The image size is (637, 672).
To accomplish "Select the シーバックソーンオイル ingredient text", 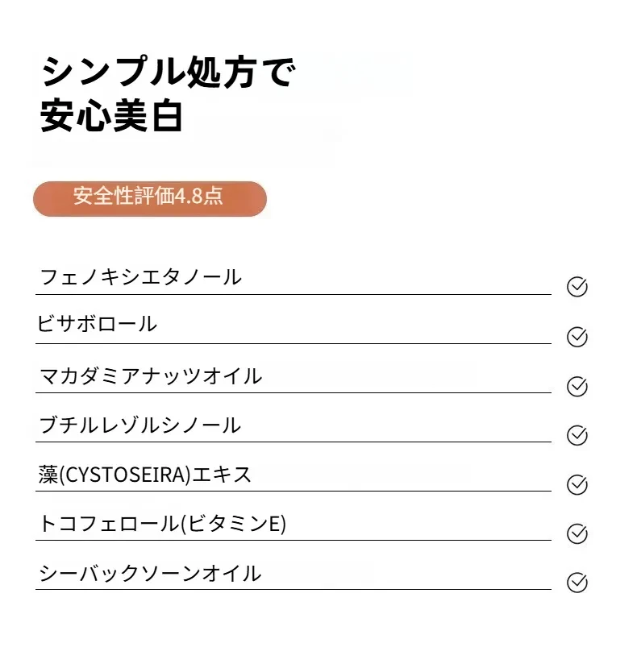I will pos(150,573).
